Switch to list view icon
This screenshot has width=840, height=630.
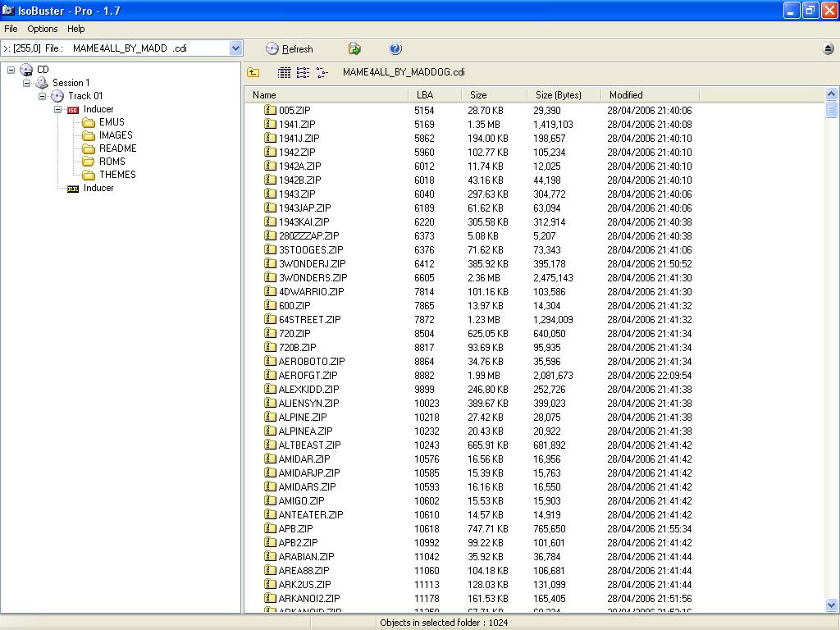[x=303, y=73]
